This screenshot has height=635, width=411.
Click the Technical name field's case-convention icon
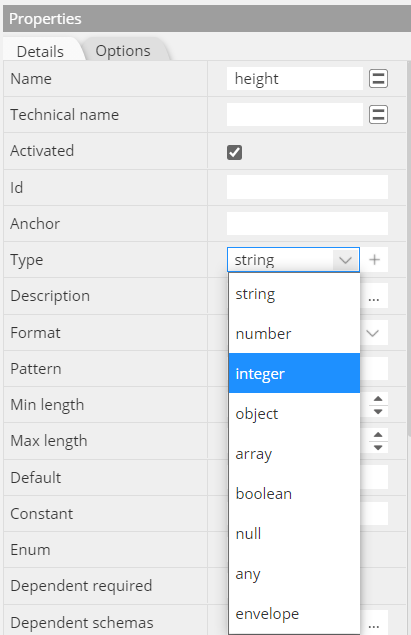pos(378,115)
